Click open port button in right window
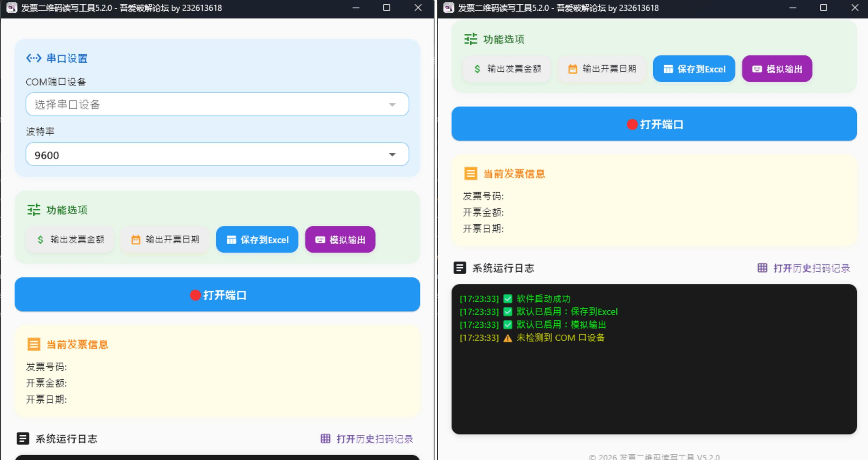Image resolution: width=868 pixels, height=460 pixels. coord(654,124)
